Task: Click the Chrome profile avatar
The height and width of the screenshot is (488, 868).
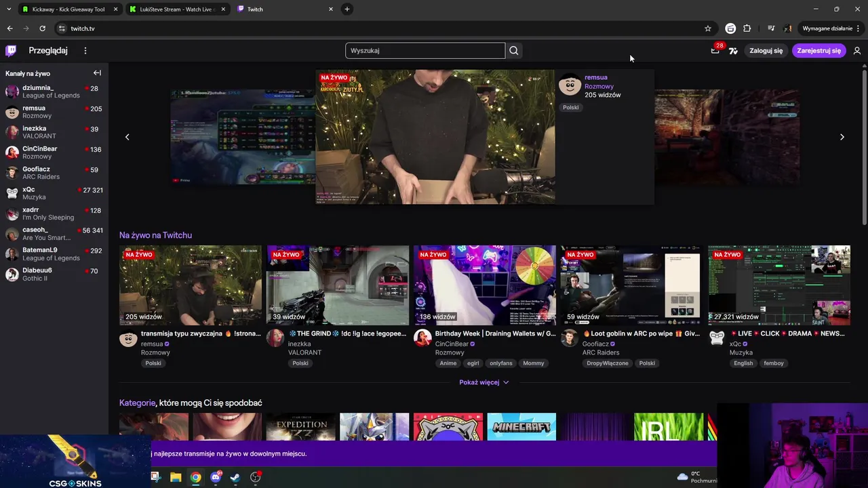Action: tap(788, 28)
